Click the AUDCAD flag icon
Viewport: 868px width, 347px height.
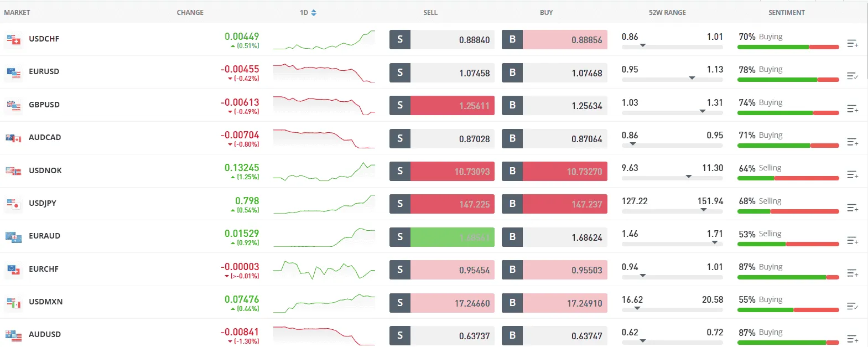click(x=13, y=138)
